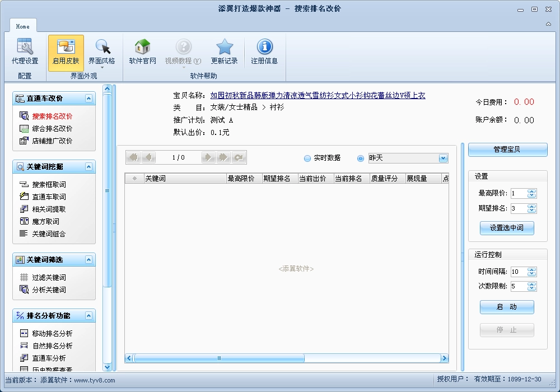View the 更新记录 update log
Viewport: 560px width, 392px height.
225,50
